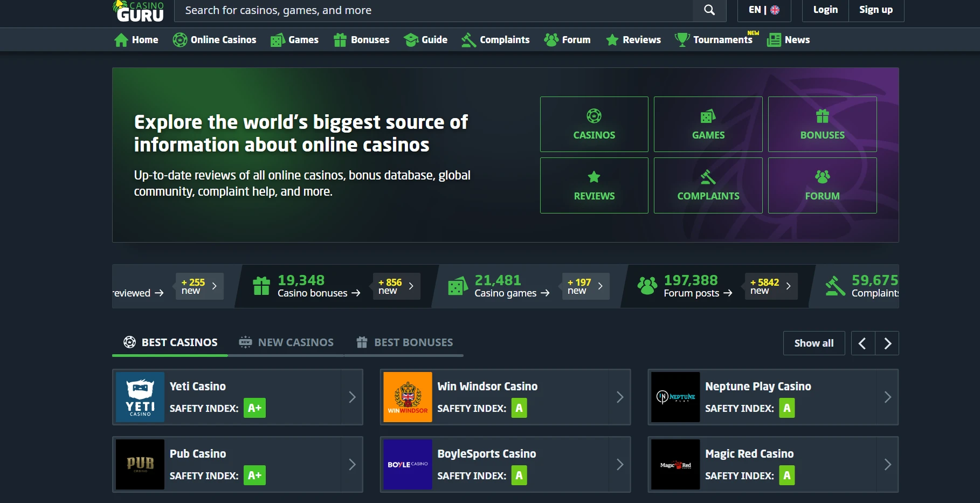Viewport: 980px width, 503px height.
Task: Switch to the NEW CASINOS tab
Action: (x=286, y=342)
